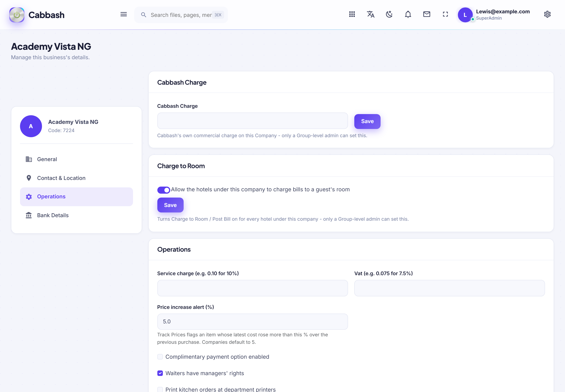Click the General building icon
The width and height of the screenshot is (565, 392).
pyautogui.click(x=29, y=159)
